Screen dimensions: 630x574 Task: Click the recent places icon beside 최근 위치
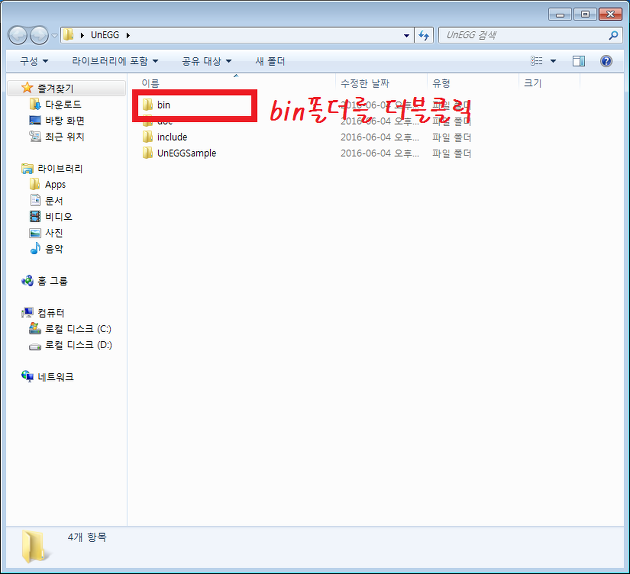tap(35, 137)
